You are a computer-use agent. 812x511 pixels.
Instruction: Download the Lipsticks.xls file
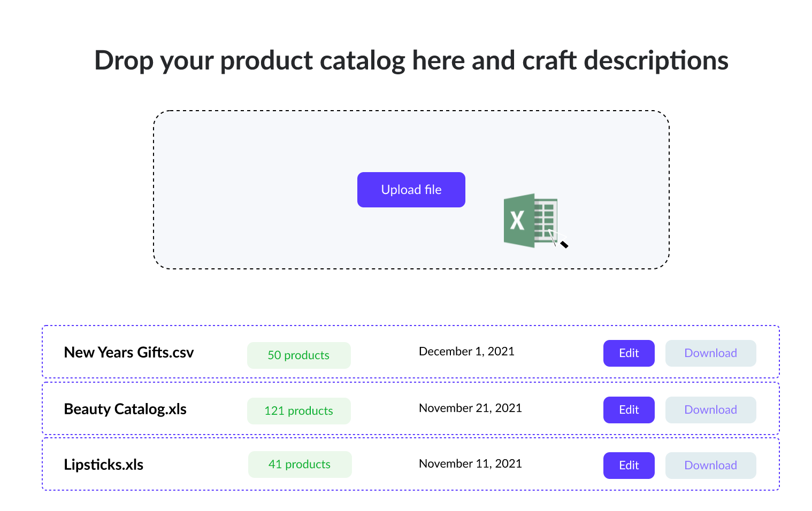pos(710,466)
